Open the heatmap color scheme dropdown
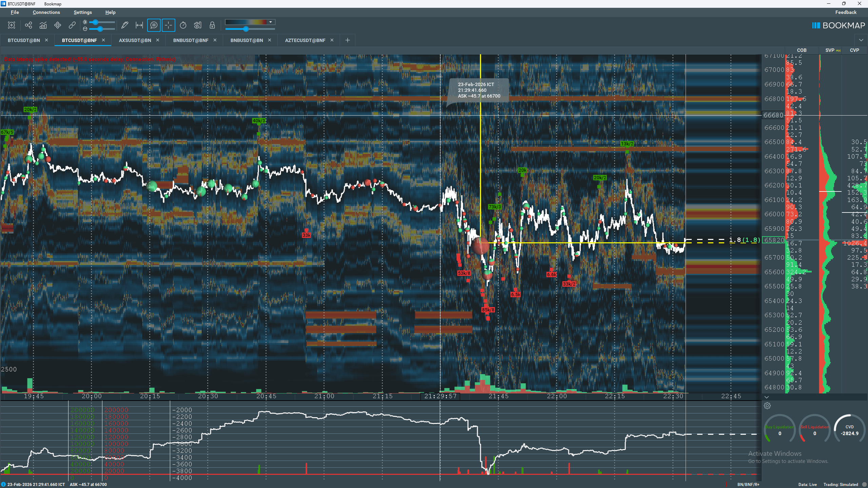The width and height of the screenshot is (868, 488). pos(270,22)
